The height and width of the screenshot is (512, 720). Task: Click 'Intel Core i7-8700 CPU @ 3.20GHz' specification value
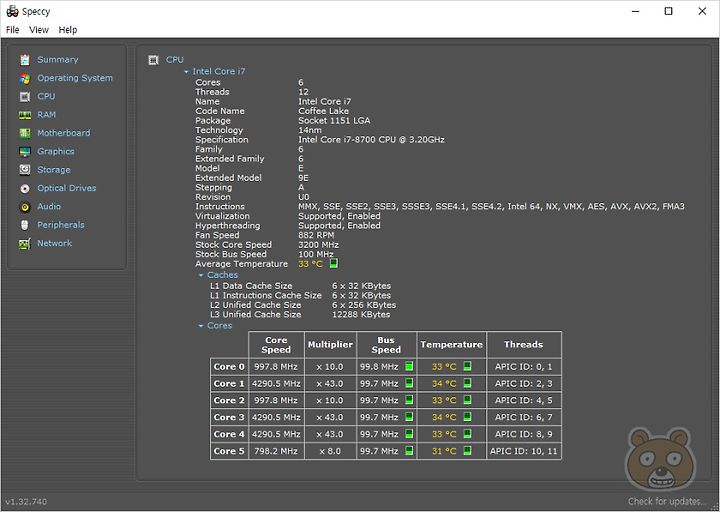[371, 140]
